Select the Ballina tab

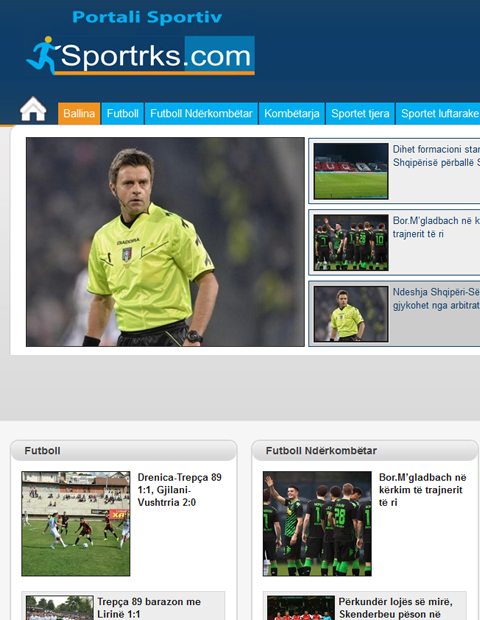tap(79, 113)
